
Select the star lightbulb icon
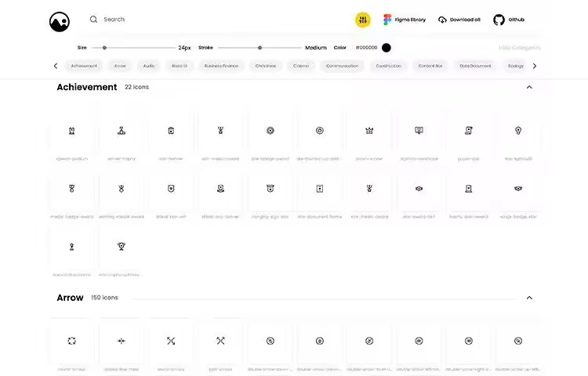coord(518,131)
